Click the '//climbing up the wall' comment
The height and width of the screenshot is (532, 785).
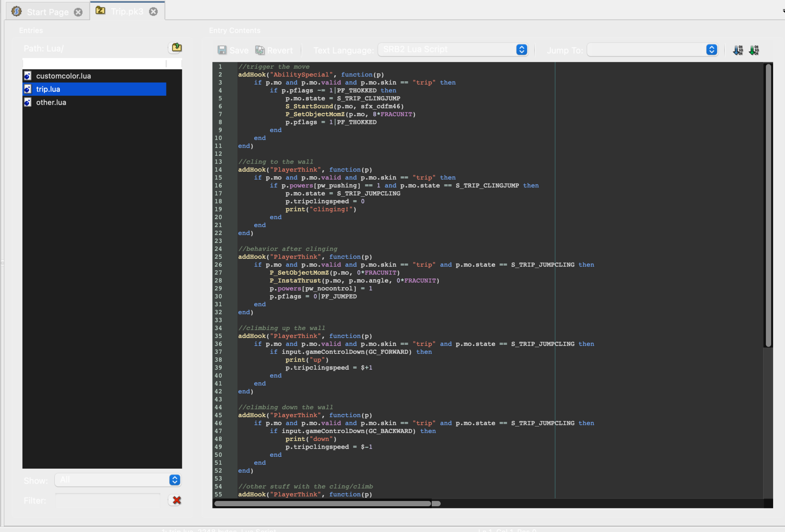(282, 328)
